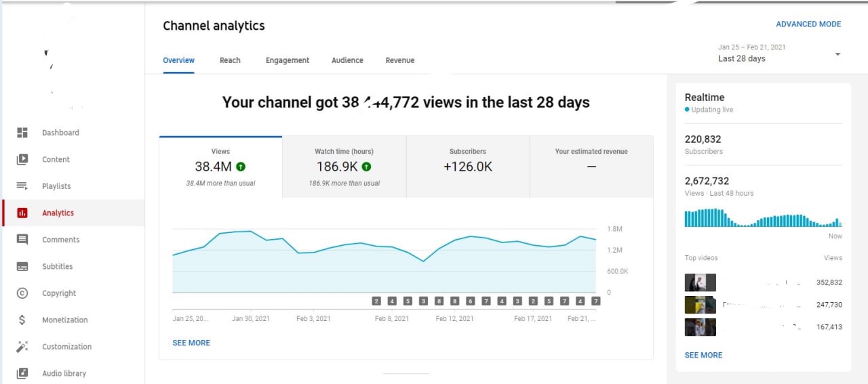Screen dimensions: 868x384
Task: Switch to the Reach tab
Action: pyautogui.click(x=230, y=60)
